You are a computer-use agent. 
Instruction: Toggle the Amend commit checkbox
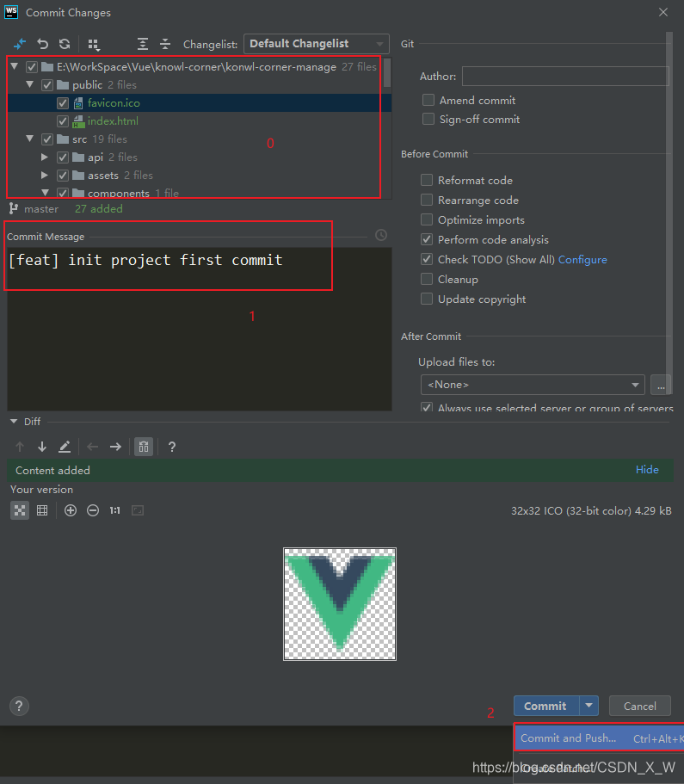pyautogui.click(x=428, y=100)
